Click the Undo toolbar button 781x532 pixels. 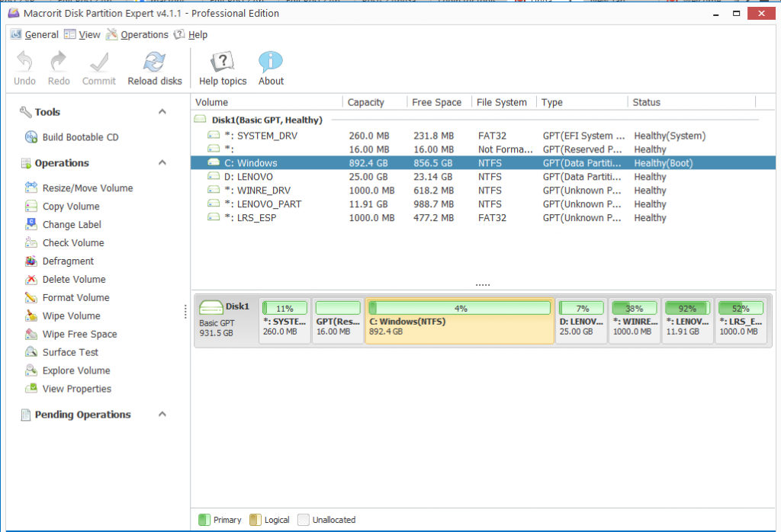tap(24, 69)
